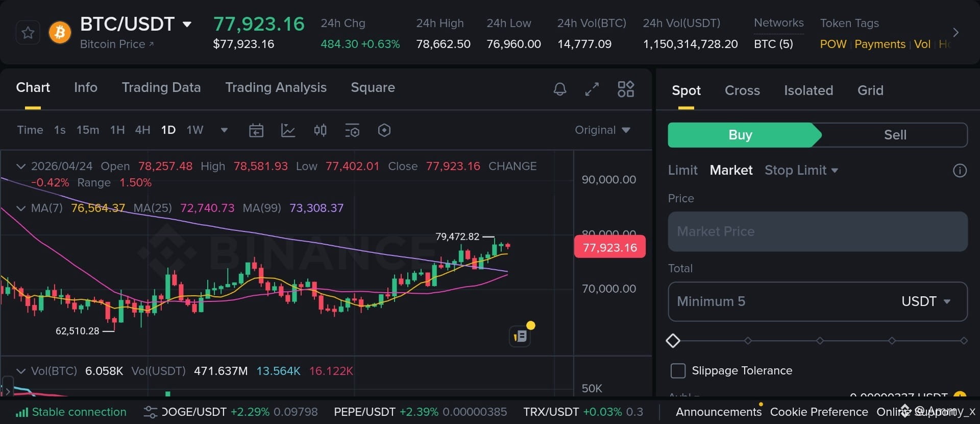The width and height of the screenshot is (980, 424).
Task: Click the current price label 77,923.16 on axis
Action: tap(610, 248)
